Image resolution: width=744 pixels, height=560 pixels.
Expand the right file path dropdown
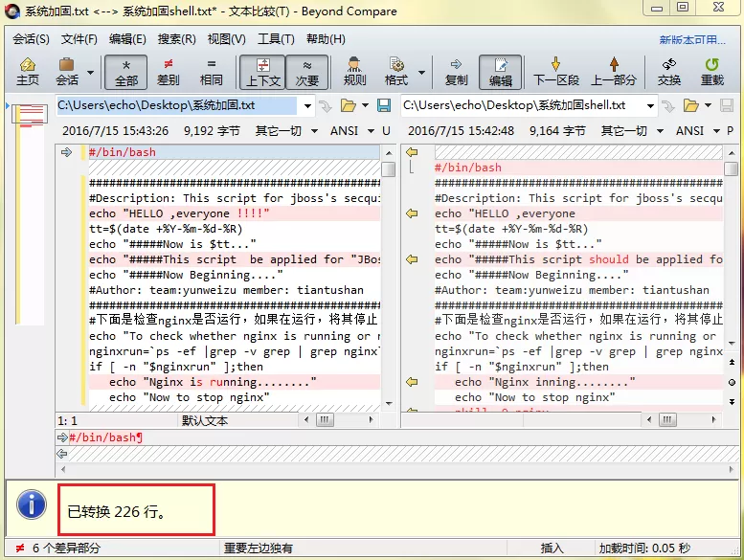pos(650,105)
